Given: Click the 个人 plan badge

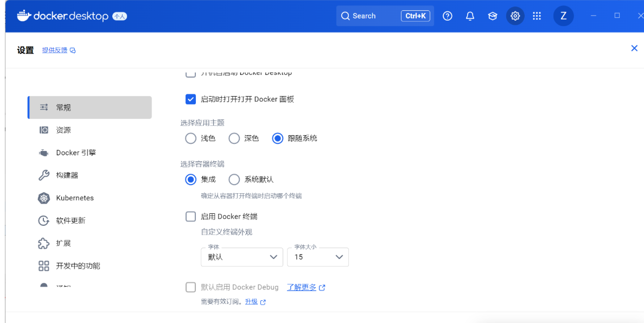Looking at the screenshot, I should coord(120,16).
